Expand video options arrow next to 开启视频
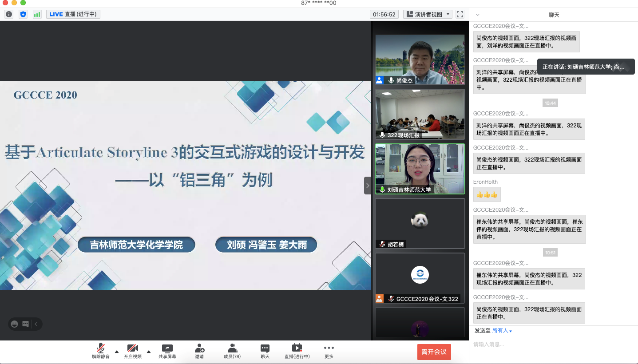 [x=149, y=352]
